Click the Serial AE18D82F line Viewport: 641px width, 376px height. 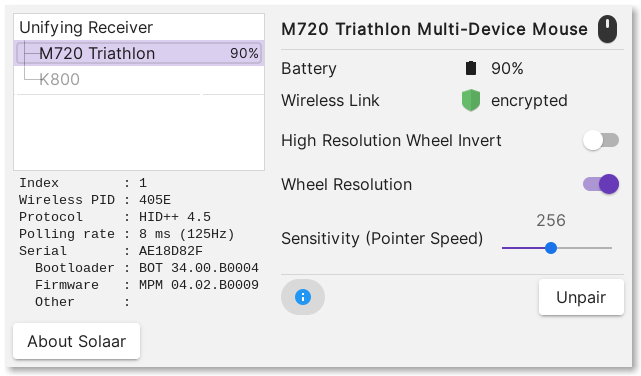(111, 251)
